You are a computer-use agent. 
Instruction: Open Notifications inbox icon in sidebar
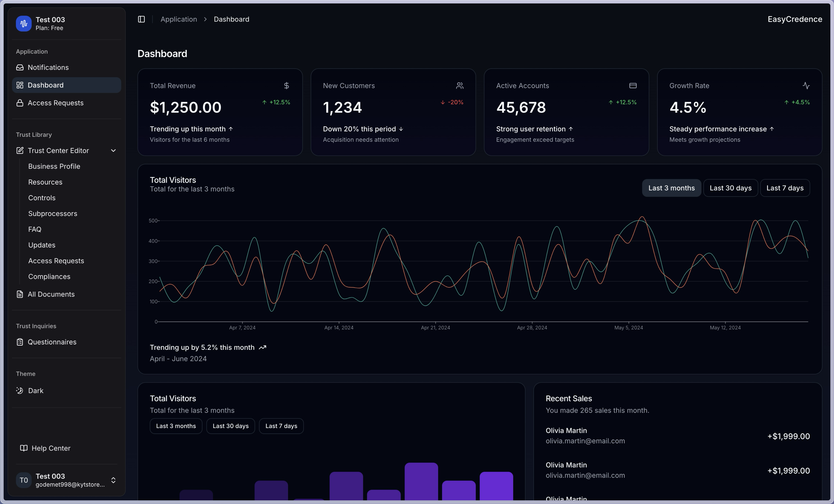(20, 67)
